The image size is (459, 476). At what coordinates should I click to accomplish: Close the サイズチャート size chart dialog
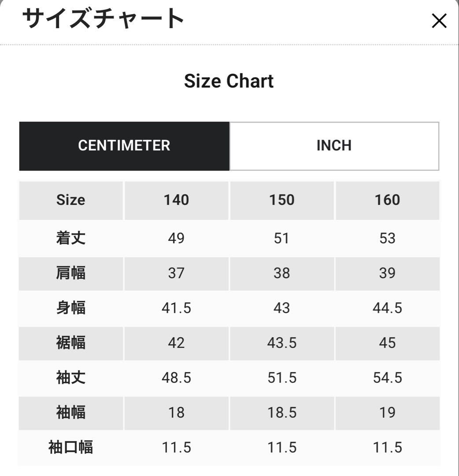pos(439,21)
